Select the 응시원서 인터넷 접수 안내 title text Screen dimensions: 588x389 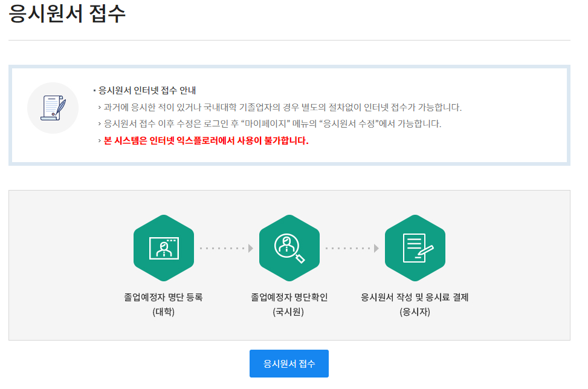click(147, 91)
